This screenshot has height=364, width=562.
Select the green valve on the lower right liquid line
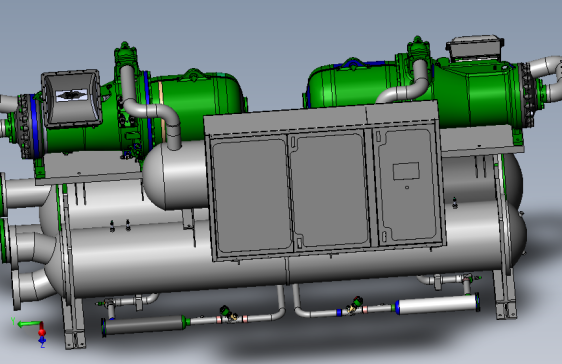click(x=357, y=302)
